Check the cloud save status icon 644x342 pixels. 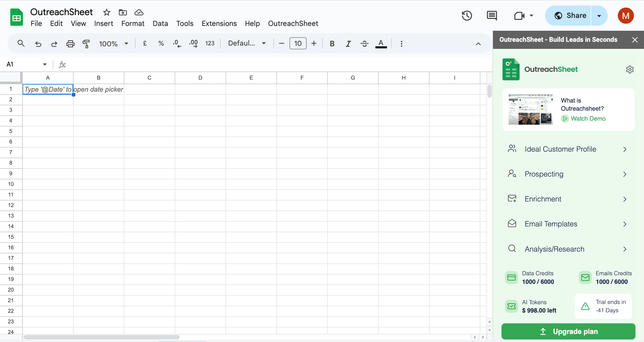click(139, 12)
